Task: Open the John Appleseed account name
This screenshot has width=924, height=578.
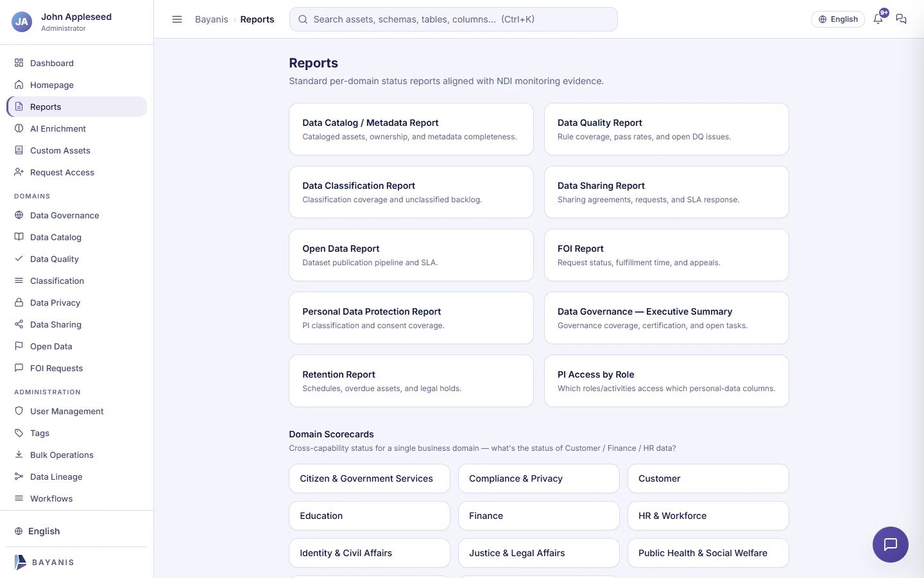Action: pyautogui.click(x=76, y=17)
